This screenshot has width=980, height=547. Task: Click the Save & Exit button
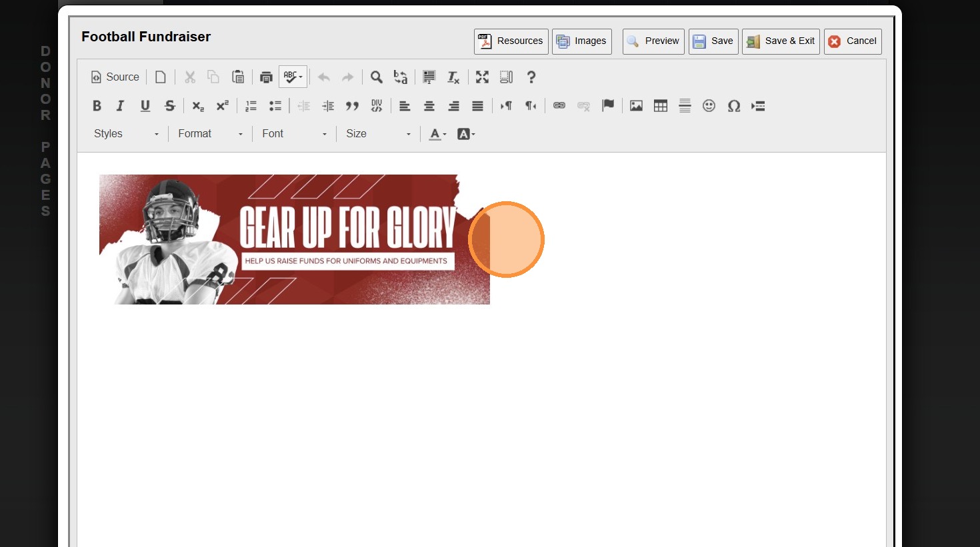click(781, 41)
